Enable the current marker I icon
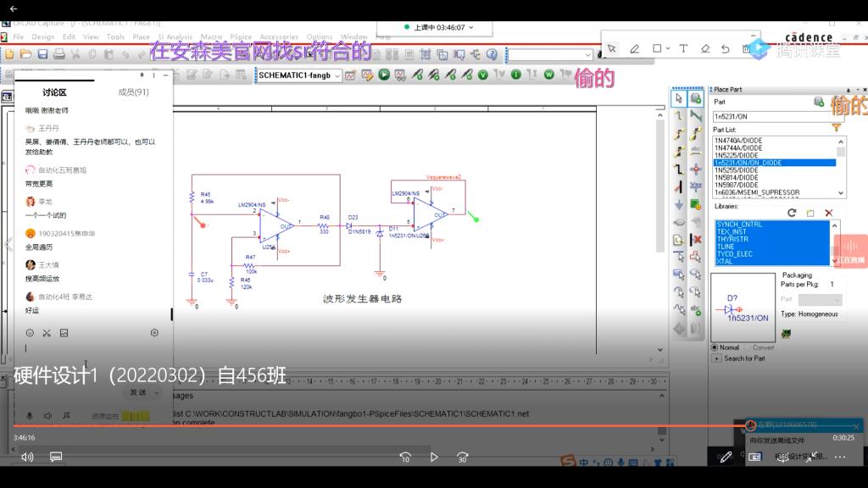868x488 pixels. [516, 75]
